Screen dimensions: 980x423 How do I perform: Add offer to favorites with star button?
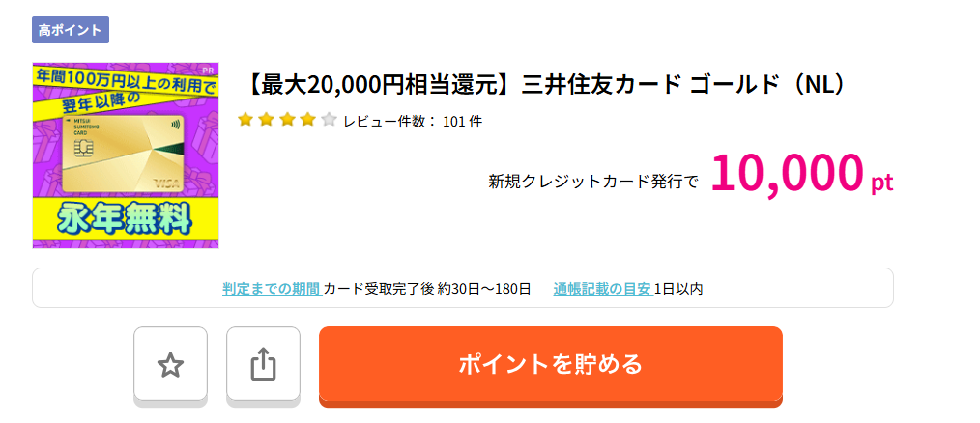[170, 364]
